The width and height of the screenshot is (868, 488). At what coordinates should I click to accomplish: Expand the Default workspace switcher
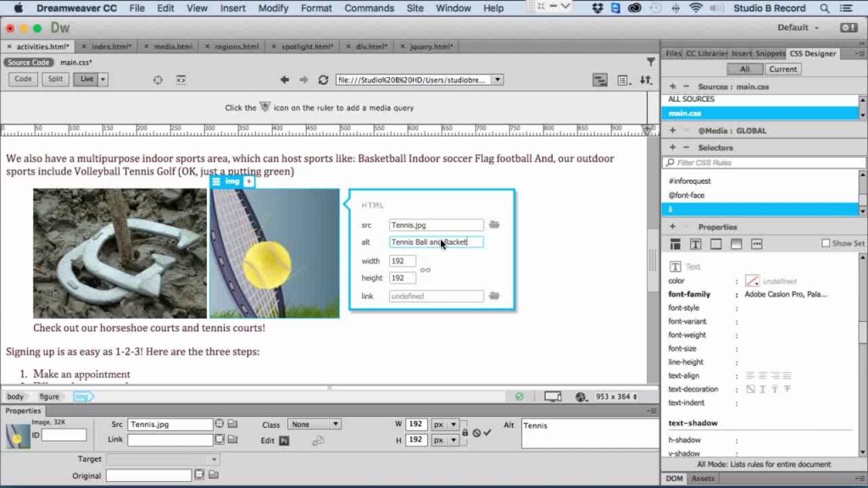pyautogui.click(x=798, y=27)
